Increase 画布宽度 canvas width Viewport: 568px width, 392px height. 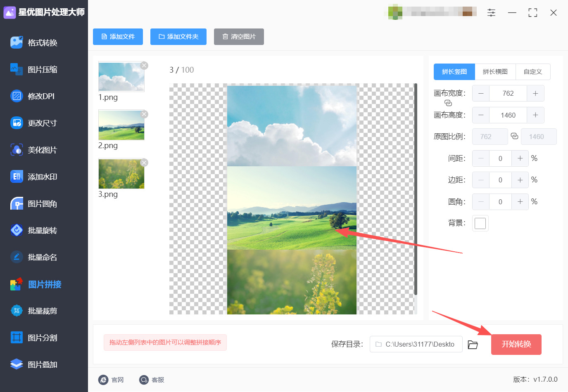tap(535, 94)
